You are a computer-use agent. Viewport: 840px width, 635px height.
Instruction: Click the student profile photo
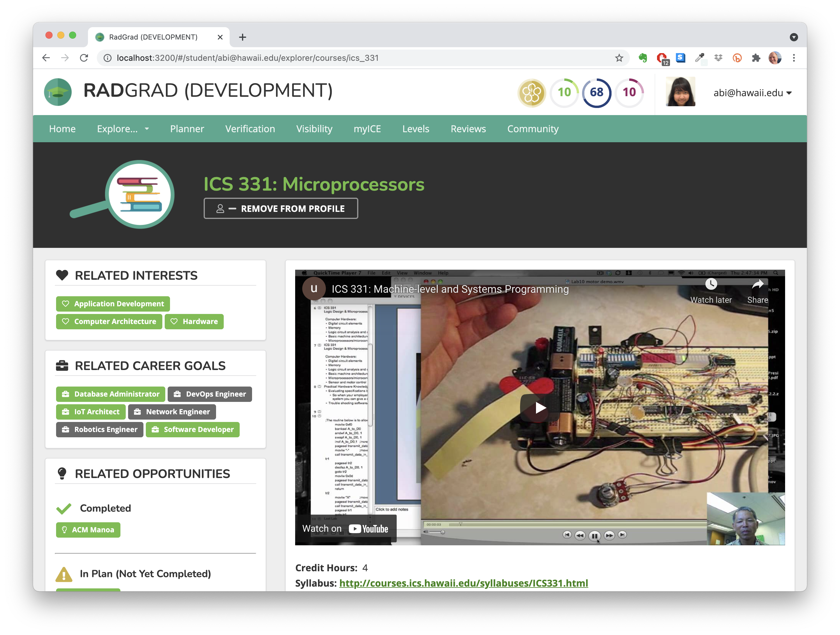point(680,92)
